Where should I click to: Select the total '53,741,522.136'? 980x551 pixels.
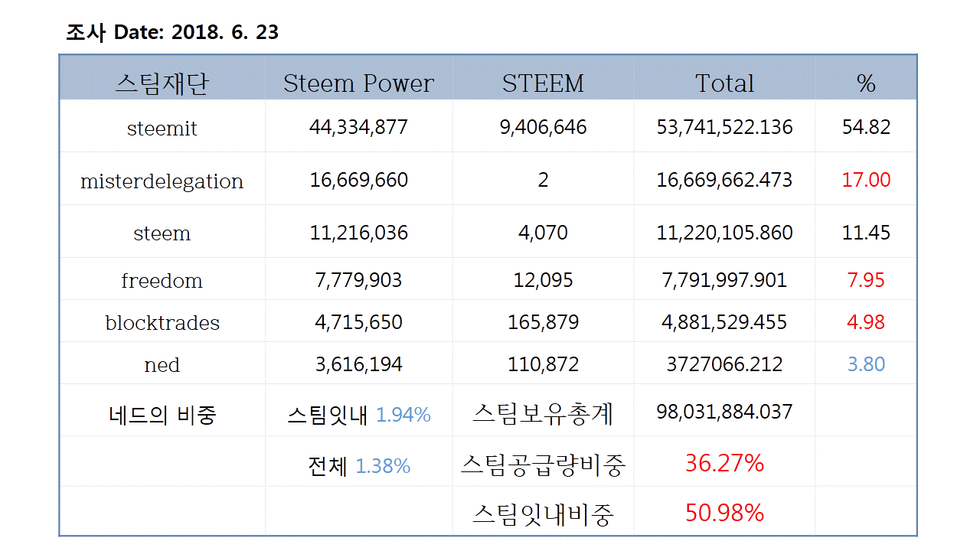(724, 127)
